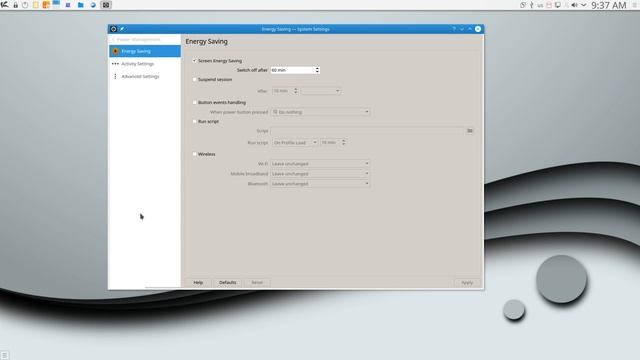Open Activity Settings in the sidebar

pos(144,64)
